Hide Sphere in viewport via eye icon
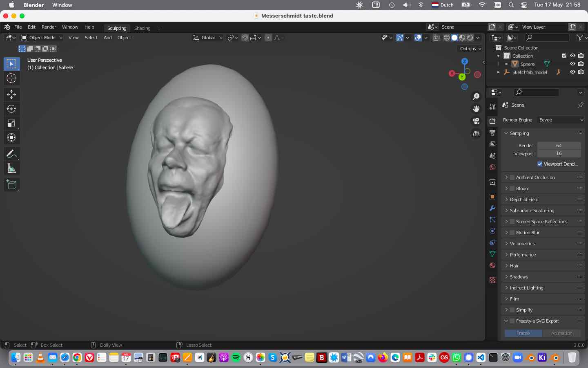This screenshot has width=588, height=368. (572, 64)
